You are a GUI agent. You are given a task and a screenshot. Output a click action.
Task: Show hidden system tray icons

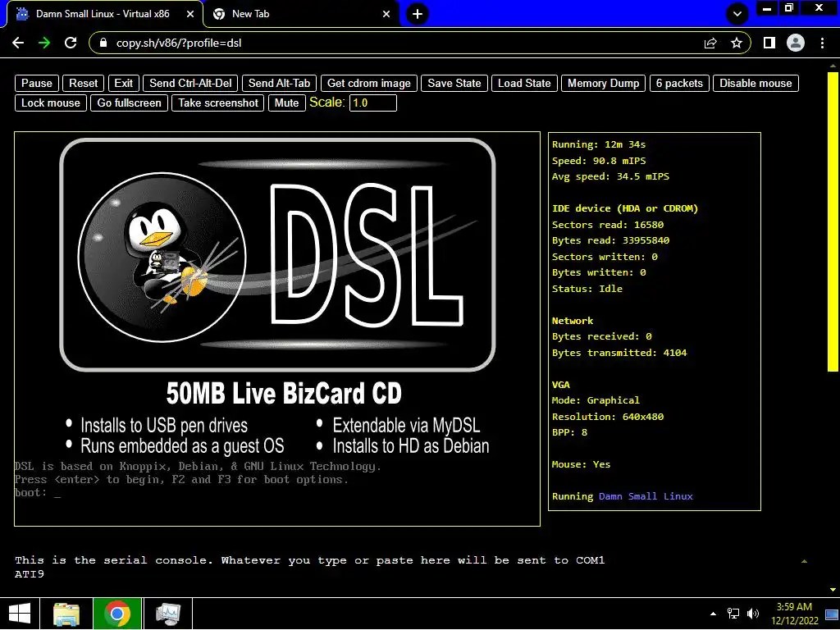click(713, 614)
